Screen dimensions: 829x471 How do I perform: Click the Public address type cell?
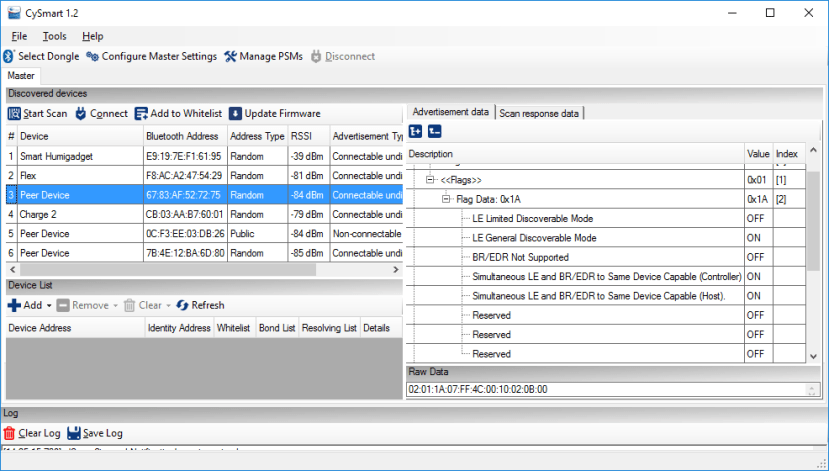[258, 234]
